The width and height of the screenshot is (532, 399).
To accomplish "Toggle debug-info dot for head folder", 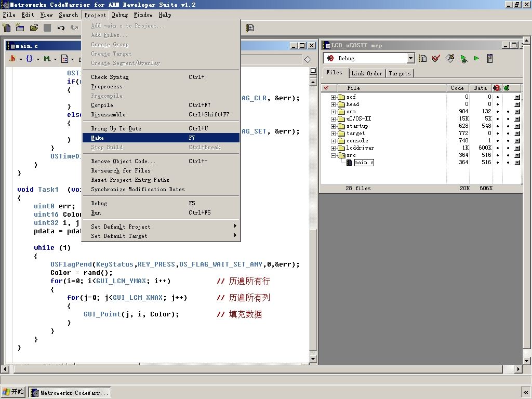I will 498,104.
